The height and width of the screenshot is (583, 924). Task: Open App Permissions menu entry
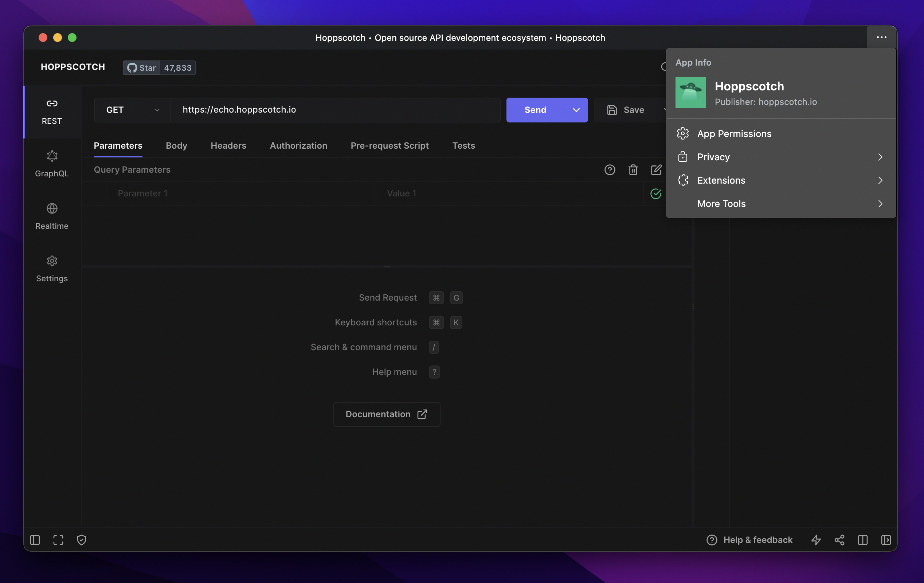pyautogui.click(x=734, y=134)
